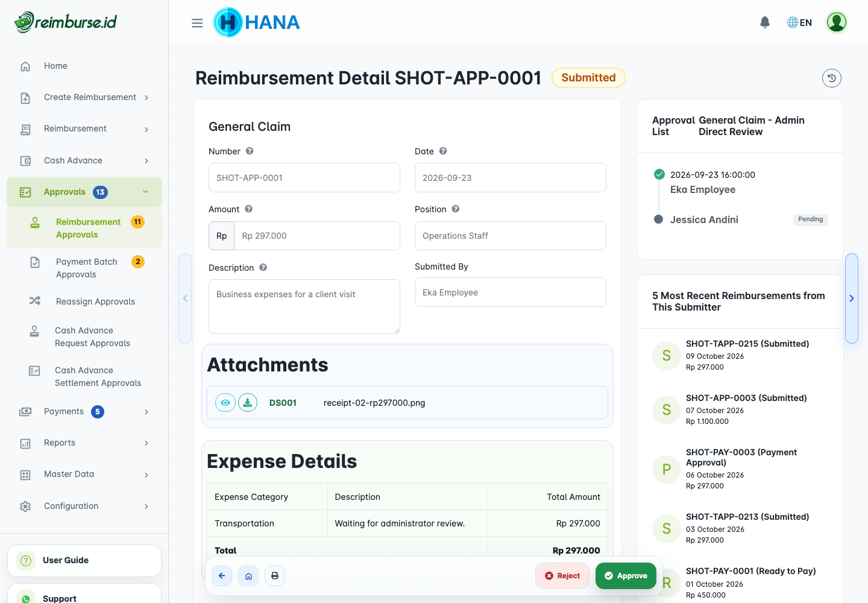Open the User Guide
868x603 pixels.
84,560
